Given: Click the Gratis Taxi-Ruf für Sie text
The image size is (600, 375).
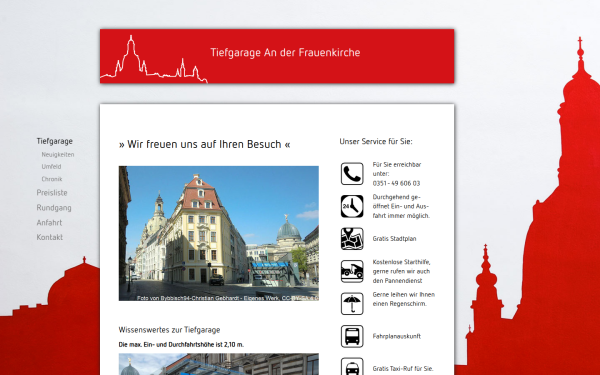Looking at the screenshot, I should coord(403,369).
